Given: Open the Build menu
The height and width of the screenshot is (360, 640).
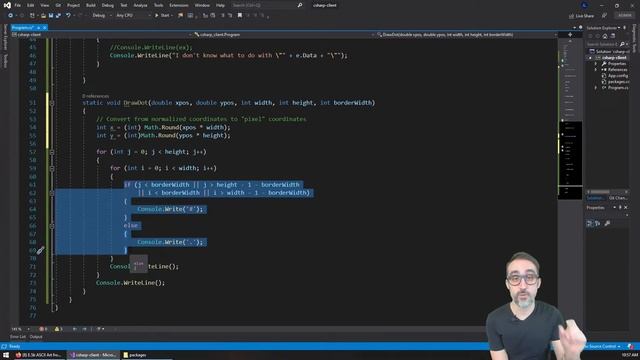Looking at the screenshot, I should click(x=91, y=5).
